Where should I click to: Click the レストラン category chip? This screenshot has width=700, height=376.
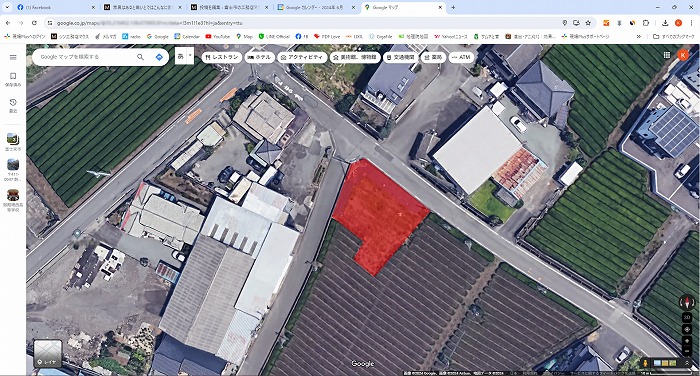pos(221,57)
